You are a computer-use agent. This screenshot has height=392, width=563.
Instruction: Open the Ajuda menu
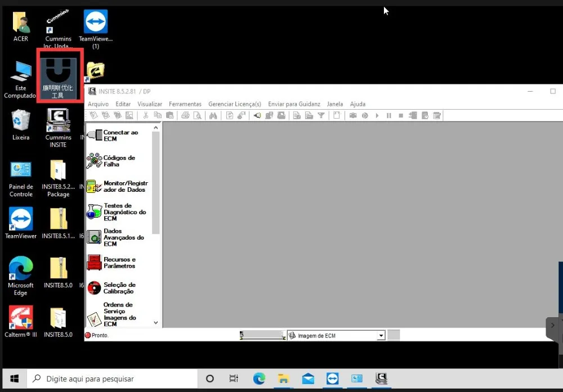coord(358,104)
